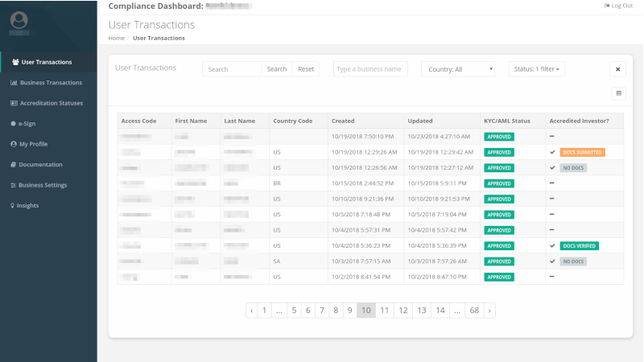644x362 pixels.
Task: Click the checkmark beside DOCS SUBMITTED
Action: tap(552, 152)
